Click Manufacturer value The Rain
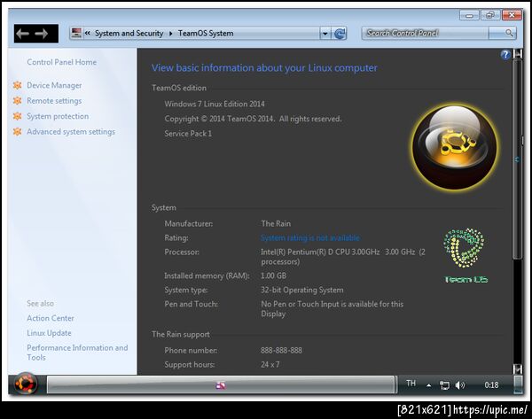 point(276,224)
